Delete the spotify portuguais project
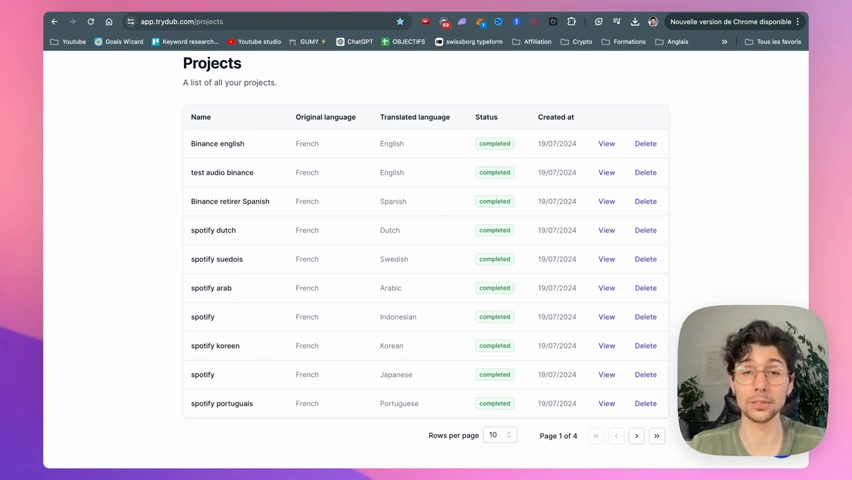 (646, 403)
